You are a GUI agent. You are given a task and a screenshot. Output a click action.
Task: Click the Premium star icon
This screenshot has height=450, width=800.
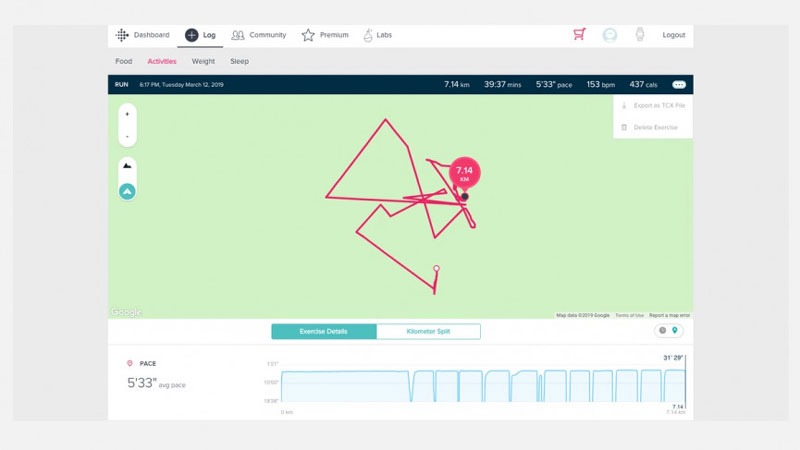pos(308,35)
